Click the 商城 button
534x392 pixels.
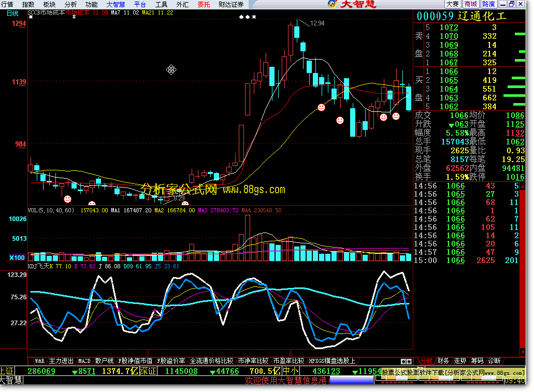(471, 4)
